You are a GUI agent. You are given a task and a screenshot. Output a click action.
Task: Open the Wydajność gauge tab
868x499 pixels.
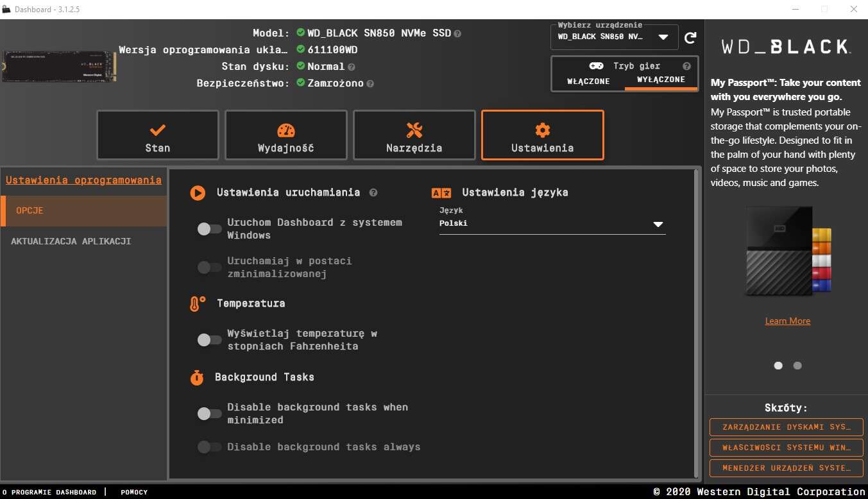[285, 135]
